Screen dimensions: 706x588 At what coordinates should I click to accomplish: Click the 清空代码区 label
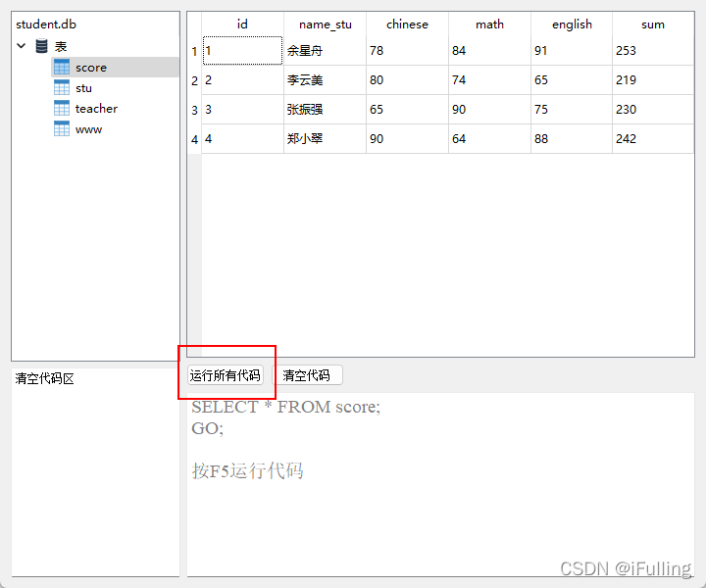click(44, 379)
